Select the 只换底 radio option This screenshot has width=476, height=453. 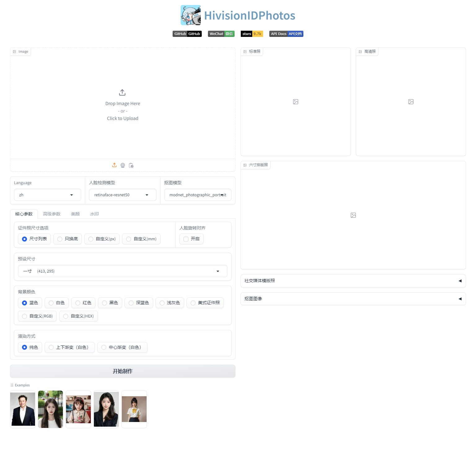pyautogui.click(x=68, y=239)
